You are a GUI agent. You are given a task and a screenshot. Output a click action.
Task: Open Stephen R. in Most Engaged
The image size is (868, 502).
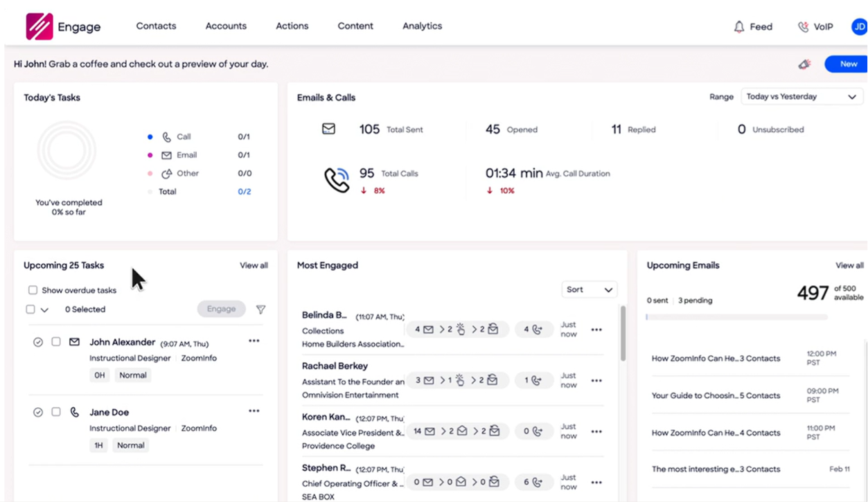tap(326, 468)
